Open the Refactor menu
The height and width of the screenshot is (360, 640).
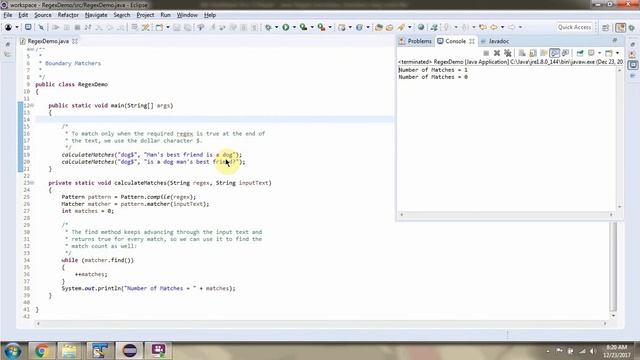[x=68, y=15]
